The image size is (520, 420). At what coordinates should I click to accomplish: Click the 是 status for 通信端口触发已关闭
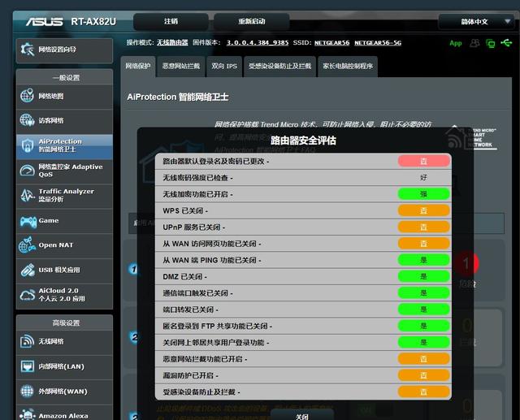pyautogui.click(x=423, y=293)
